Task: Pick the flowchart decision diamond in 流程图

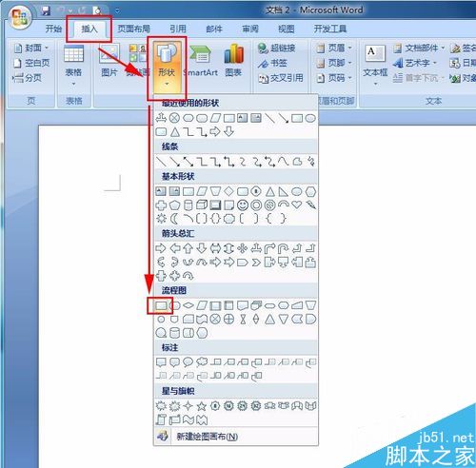Action: 188,305
